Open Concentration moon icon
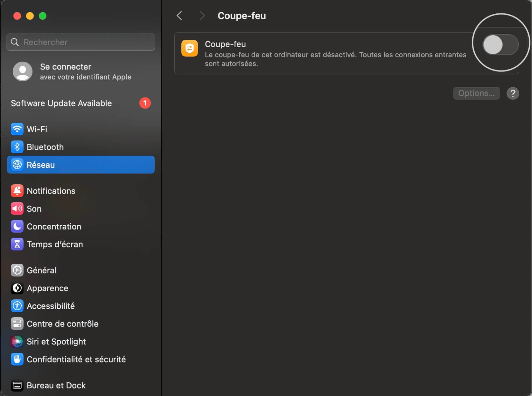This screenshot has height=396, width=532. [x=17, y=226]
